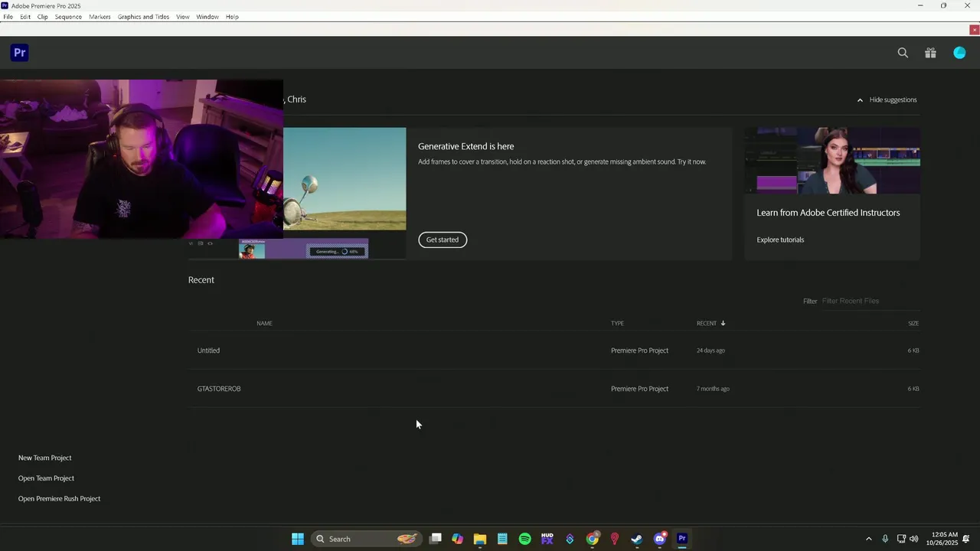
Task: Click New Team Project
Action: pyautogui.click(x=45, y=458)
